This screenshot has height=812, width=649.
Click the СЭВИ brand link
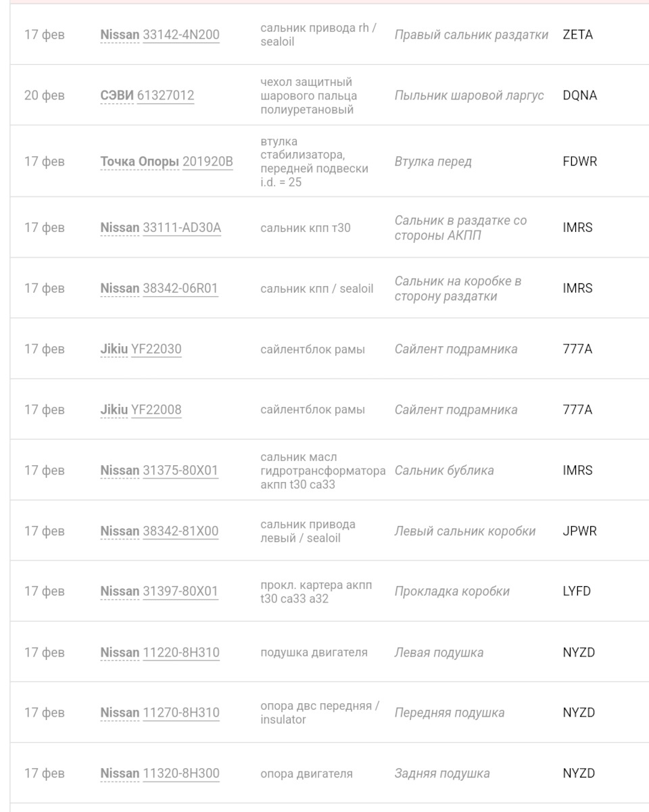pos(116,95)
